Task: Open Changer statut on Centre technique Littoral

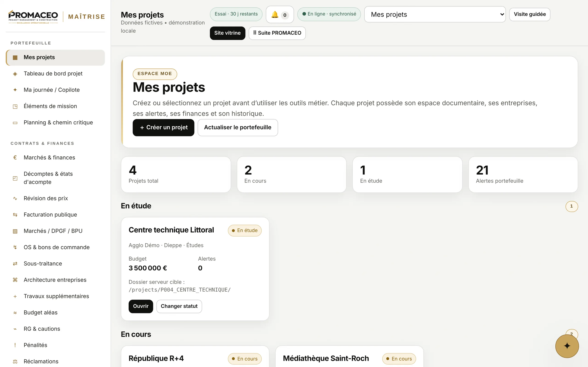Action: 179,306
